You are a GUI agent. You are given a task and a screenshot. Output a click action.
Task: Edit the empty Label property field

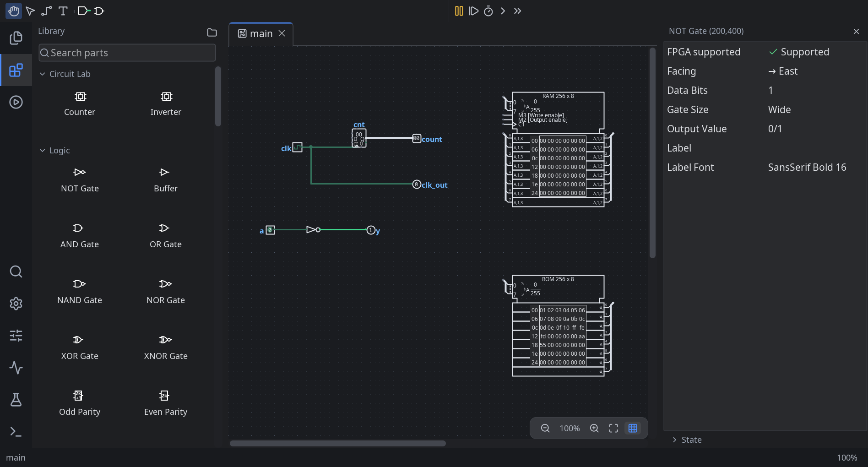click(x=816, y=148)
